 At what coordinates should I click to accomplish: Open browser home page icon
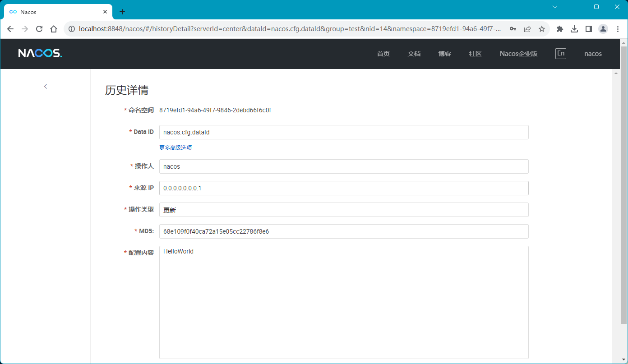(54, 29)
